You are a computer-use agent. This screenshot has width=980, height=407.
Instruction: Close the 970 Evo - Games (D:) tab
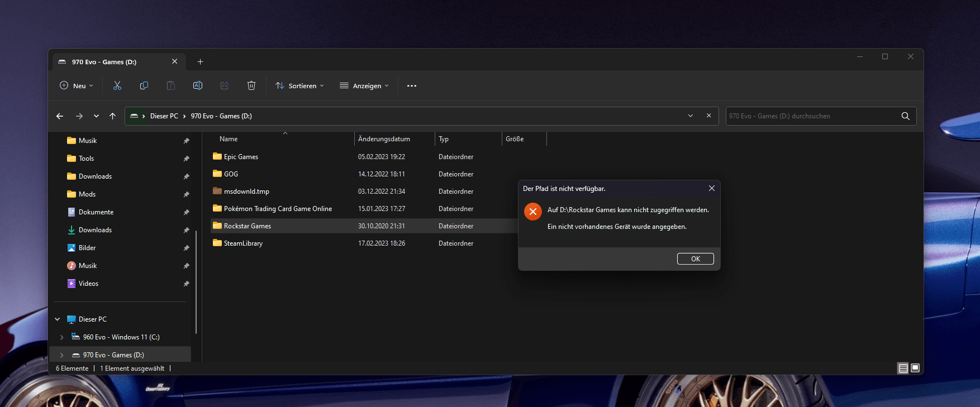click(x=175, y=61)
